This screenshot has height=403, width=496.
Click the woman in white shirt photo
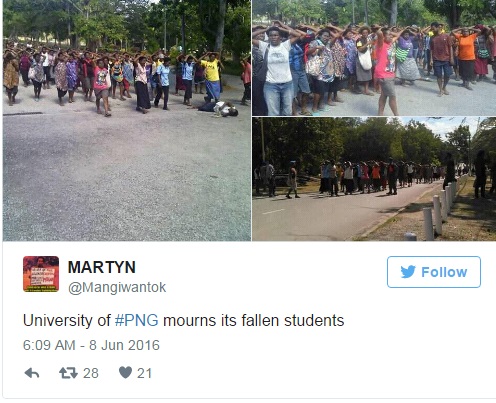pyautogui.click(x=278, y=71)
